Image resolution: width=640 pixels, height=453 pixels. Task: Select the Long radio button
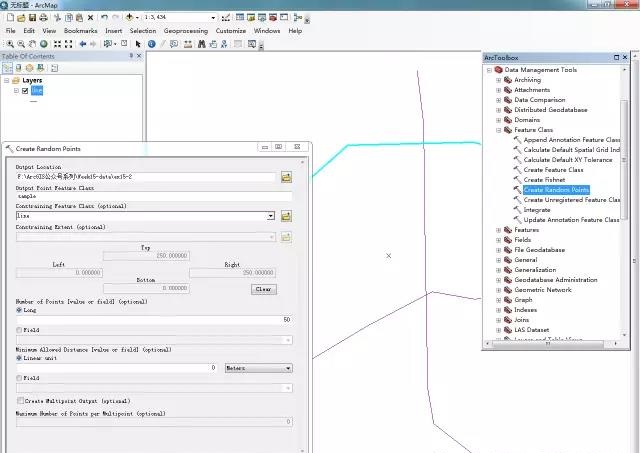tap(19, 310)
